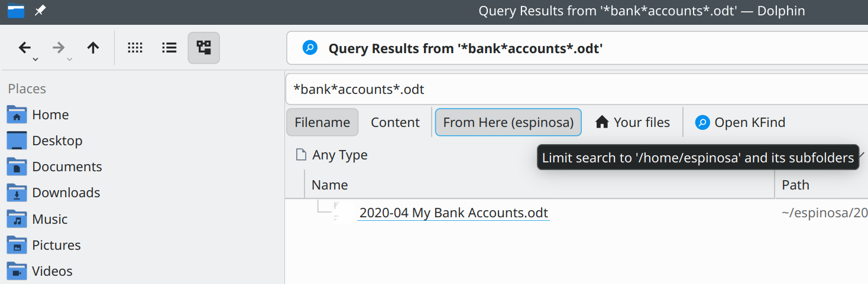Focus the search field with *bank*accounts*.odt
Screen dimensions: 868x284
pyautogui.click(x=576, y=89)
